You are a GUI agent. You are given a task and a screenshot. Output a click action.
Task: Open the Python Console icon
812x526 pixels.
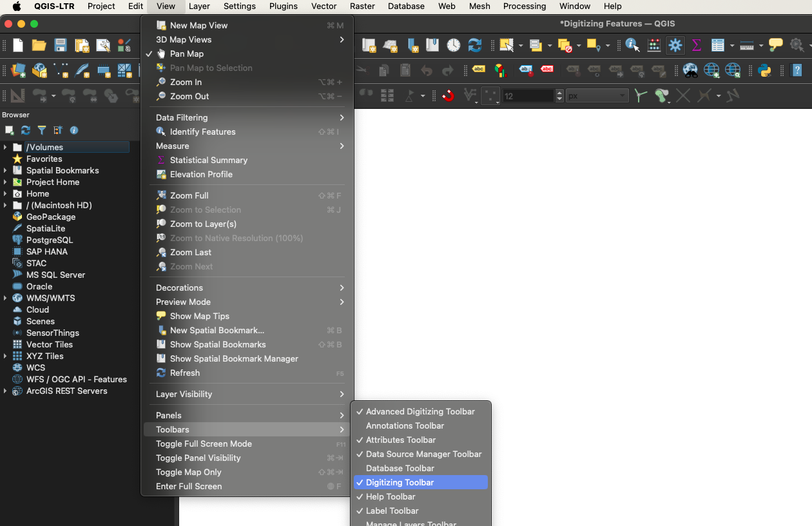[x=764, y=70]
